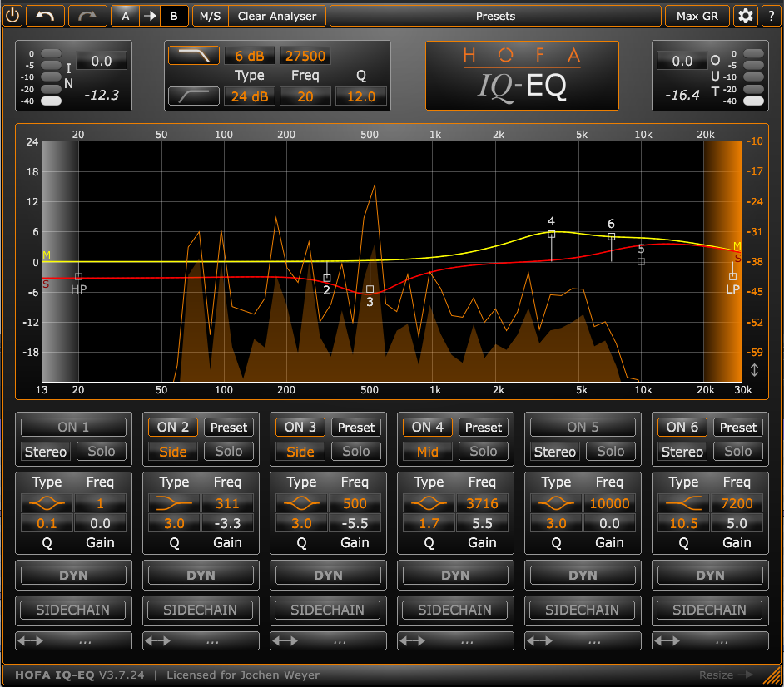Select band 4 node in the graph
The image size is (784, 687).
[x=552, y=235]
